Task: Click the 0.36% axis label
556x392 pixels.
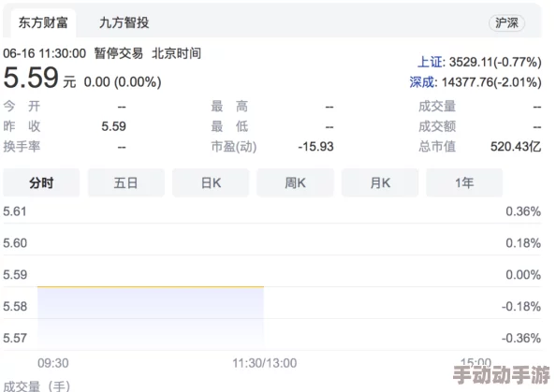Action: tap(523, 211)
